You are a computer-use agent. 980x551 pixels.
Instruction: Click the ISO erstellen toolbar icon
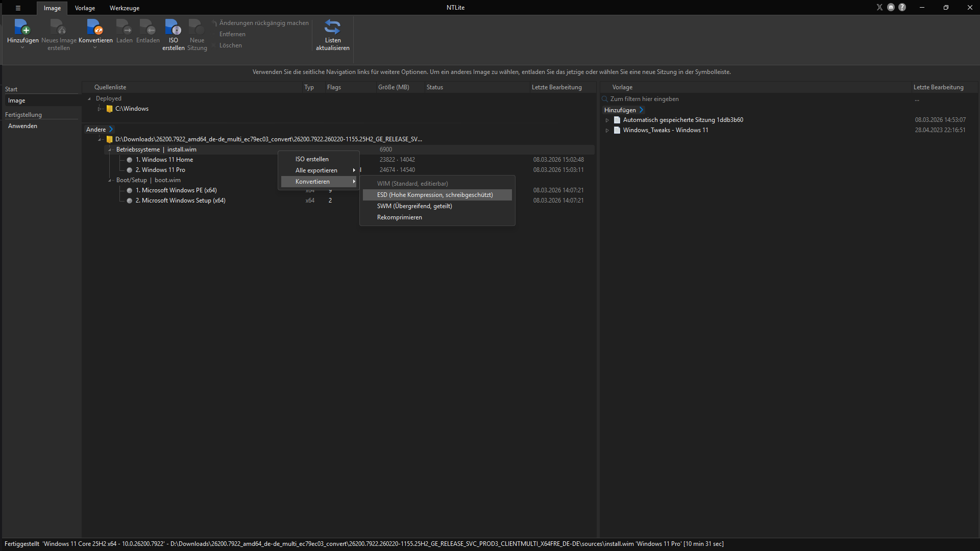point(173,27)
